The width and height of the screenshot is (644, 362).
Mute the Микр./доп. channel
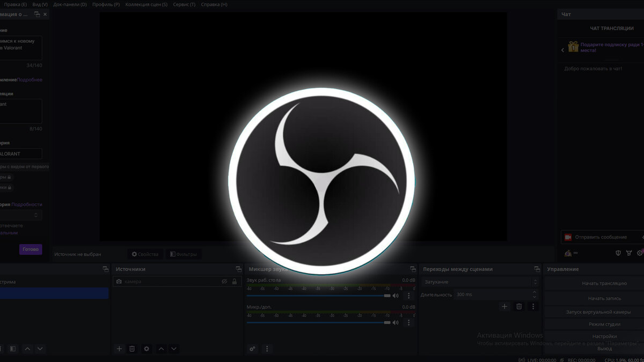point(396,322)
